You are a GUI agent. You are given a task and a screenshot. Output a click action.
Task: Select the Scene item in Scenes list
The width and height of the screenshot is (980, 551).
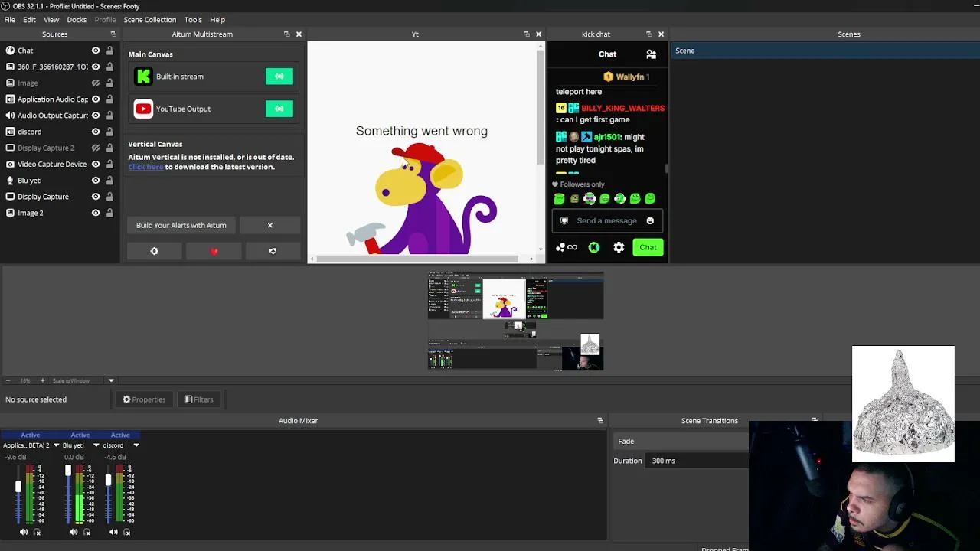(x=825, y=51)
